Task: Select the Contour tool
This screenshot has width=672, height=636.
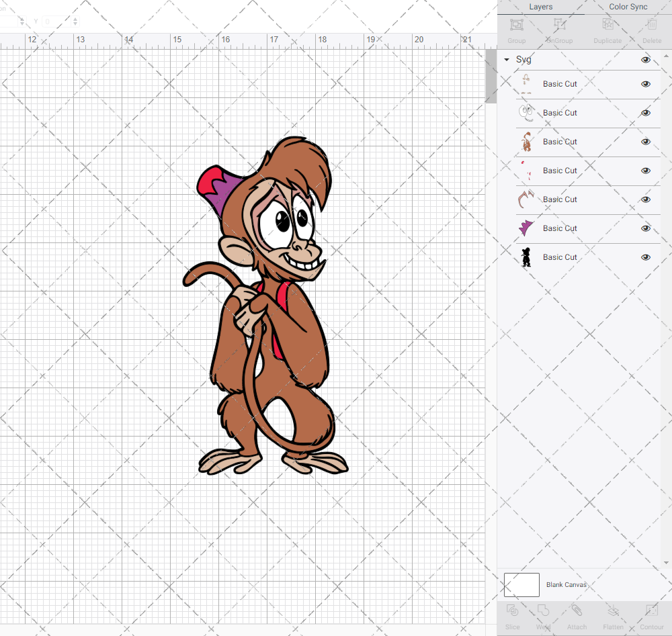Action: (x=652, y=610)
